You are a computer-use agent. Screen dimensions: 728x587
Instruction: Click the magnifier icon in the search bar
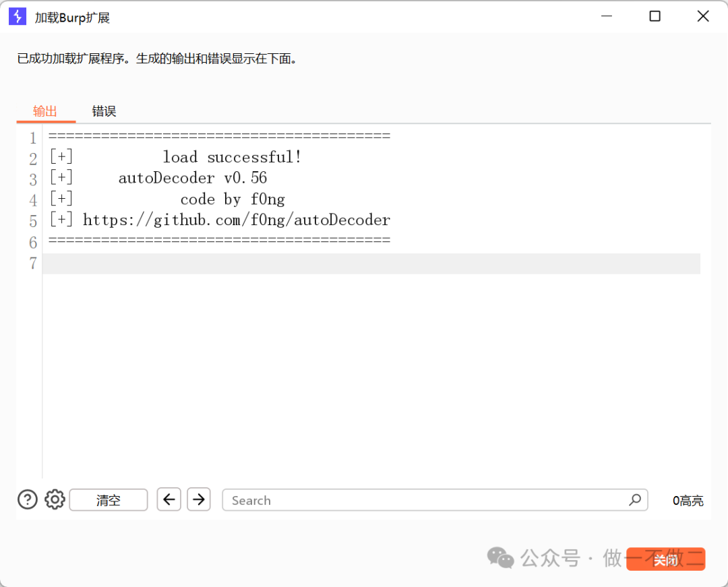tap(634, 500)
